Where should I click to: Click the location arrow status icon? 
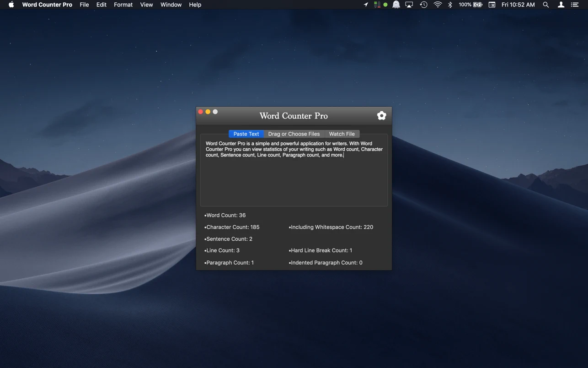366,5
